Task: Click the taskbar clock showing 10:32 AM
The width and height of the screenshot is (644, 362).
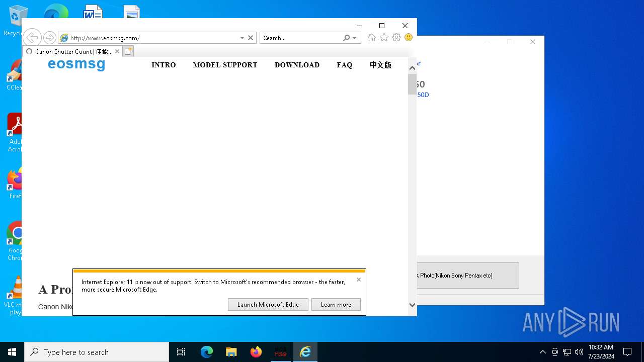Action: click(x=601, y=352)
